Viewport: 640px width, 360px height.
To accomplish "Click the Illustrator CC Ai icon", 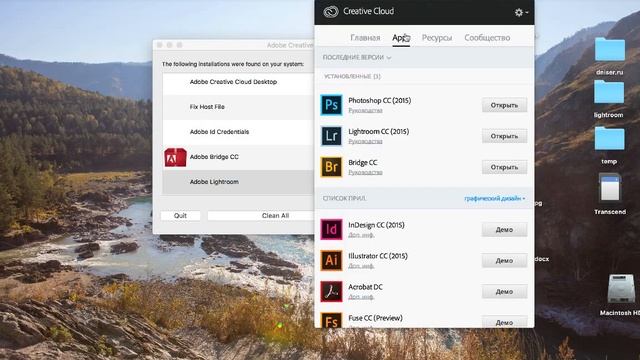I will [331, 260].
